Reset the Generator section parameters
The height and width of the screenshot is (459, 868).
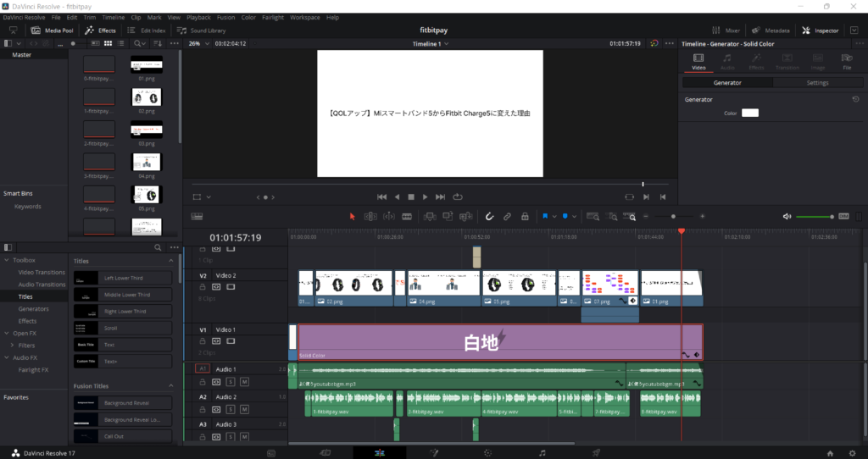855,100
